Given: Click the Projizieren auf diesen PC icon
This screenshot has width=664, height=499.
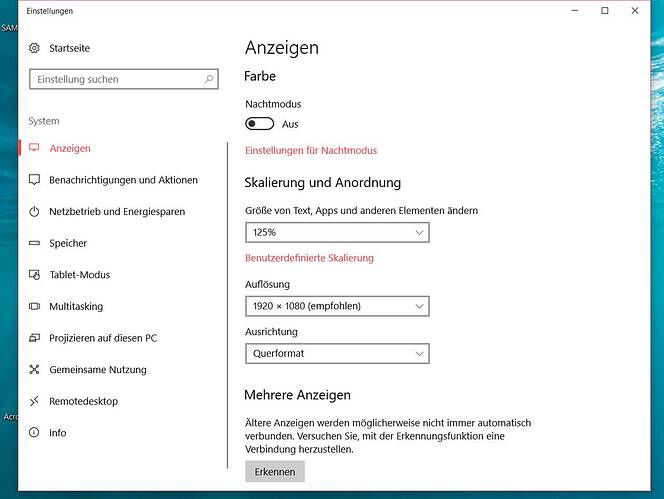Looking at the screenshot, I should click(x=34, y=338).
